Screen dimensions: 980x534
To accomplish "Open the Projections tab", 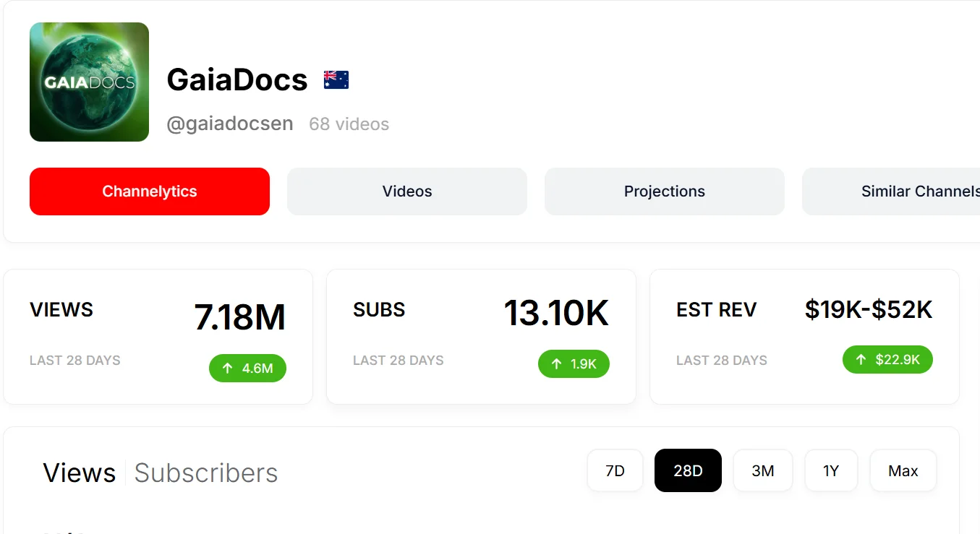I will coord(665,191).
